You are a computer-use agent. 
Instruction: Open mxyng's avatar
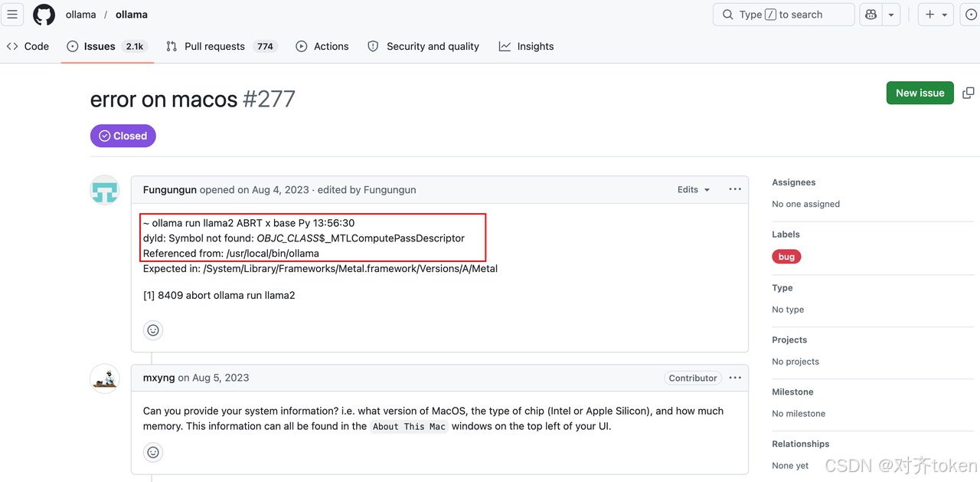105,379
